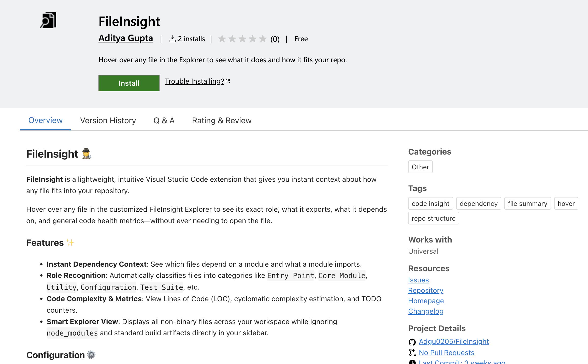Click the detective emoji in FileInsight heading
588x364 pixels.
pos(87,154)
